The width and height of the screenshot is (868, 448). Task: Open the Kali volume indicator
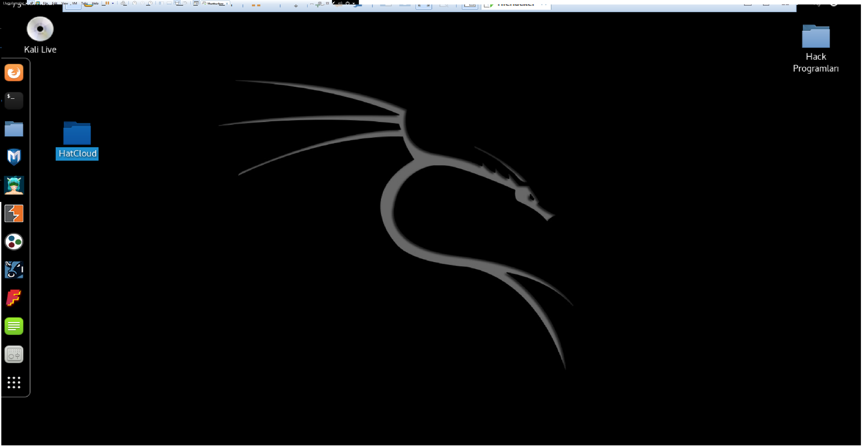coord(340,3)
